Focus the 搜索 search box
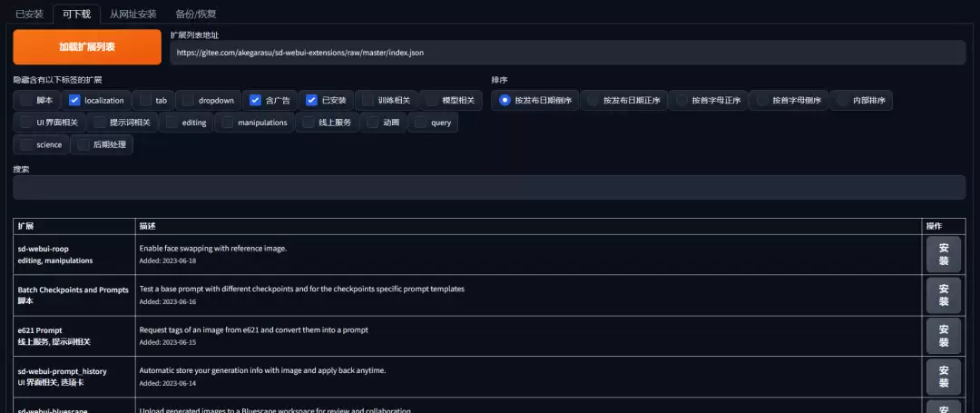This screenshot has width=980, height=413. [489, 188]
